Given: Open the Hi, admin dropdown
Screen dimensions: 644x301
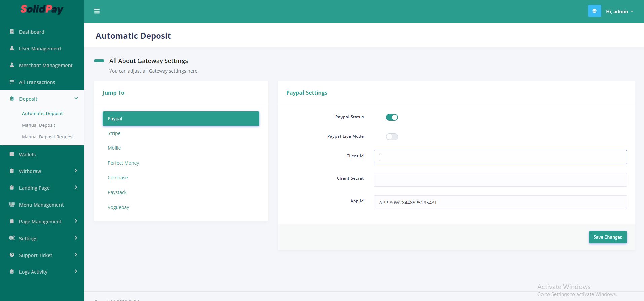Looking at the screenshot, I should [x=619, y=11].
